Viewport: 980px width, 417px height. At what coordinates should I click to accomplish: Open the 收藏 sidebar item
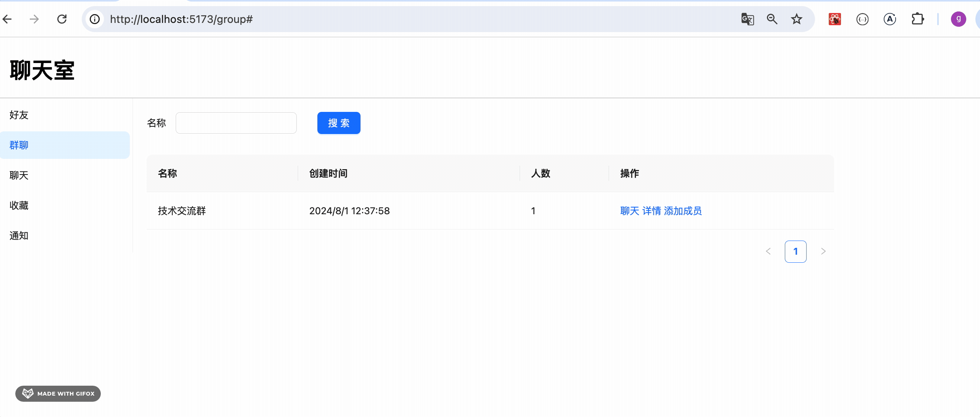point(19,205)
